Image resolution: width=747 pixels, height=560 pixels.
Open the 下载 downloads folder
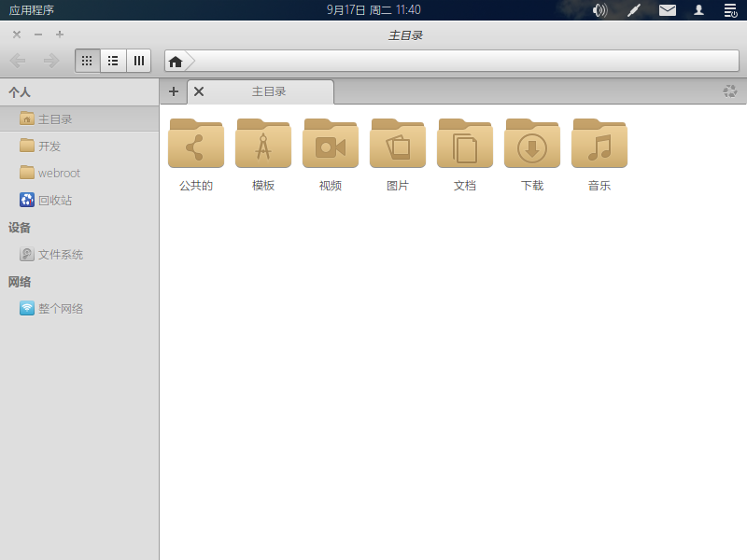pos(532,146)
